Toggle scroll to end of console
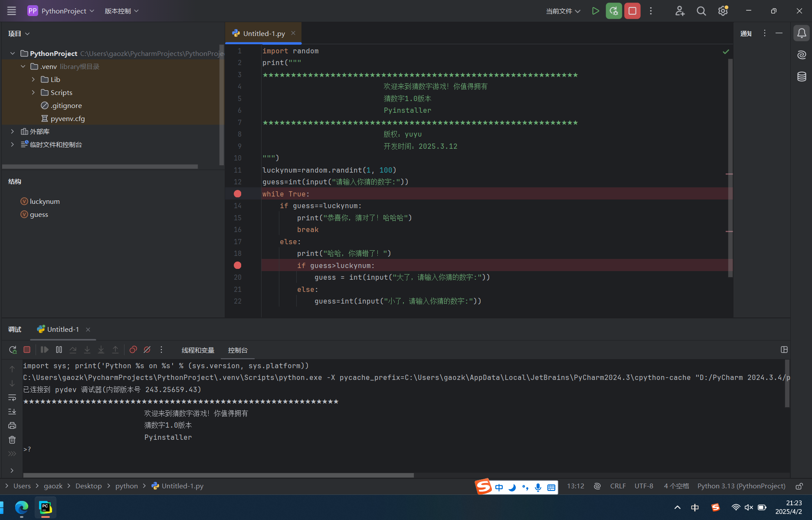812x520 pixels. coord(12,411)
